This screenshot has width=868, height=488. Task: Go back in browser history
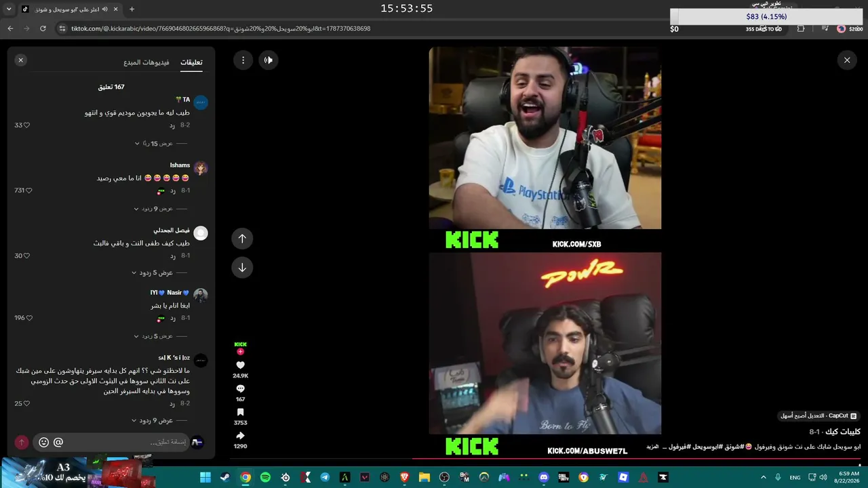[x=10, y=28]
